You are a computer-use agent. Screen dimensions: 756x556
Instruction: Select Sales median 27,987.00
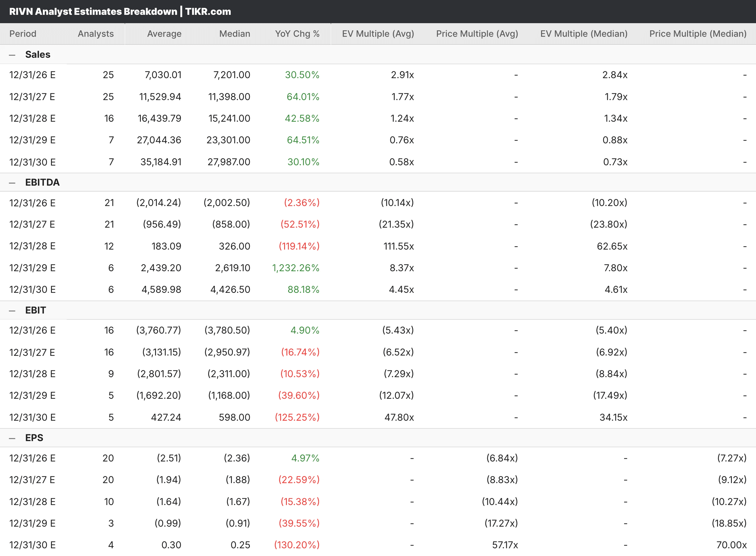coord(229,162)
